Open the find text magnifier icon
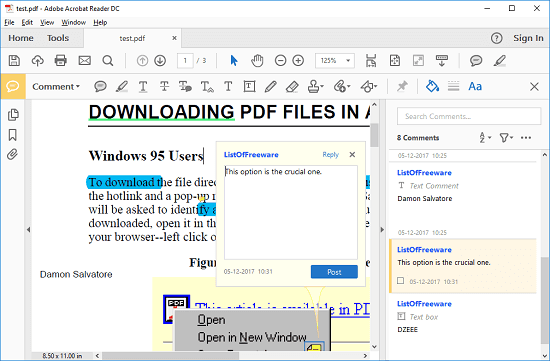 (108, 61)
